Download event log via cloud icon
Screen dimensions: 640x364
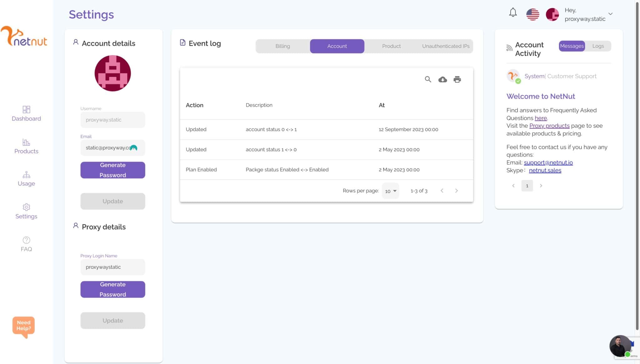pos(442,79)
